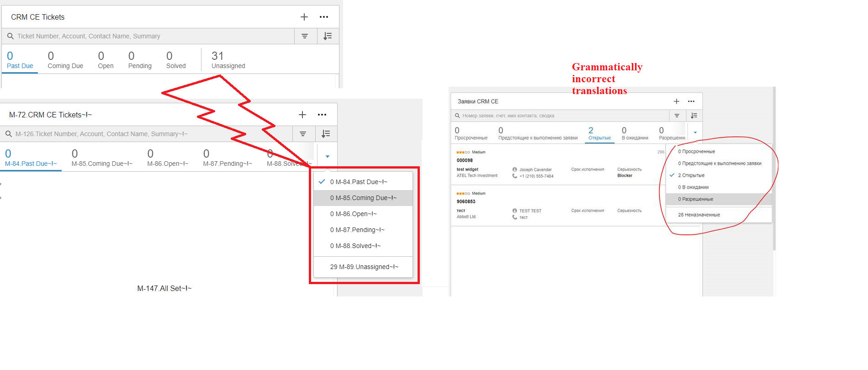The height and width of the screenshot is (370, 868).
Task: Switch to the M-87.Pending tab
Action: tap(228, 159)
